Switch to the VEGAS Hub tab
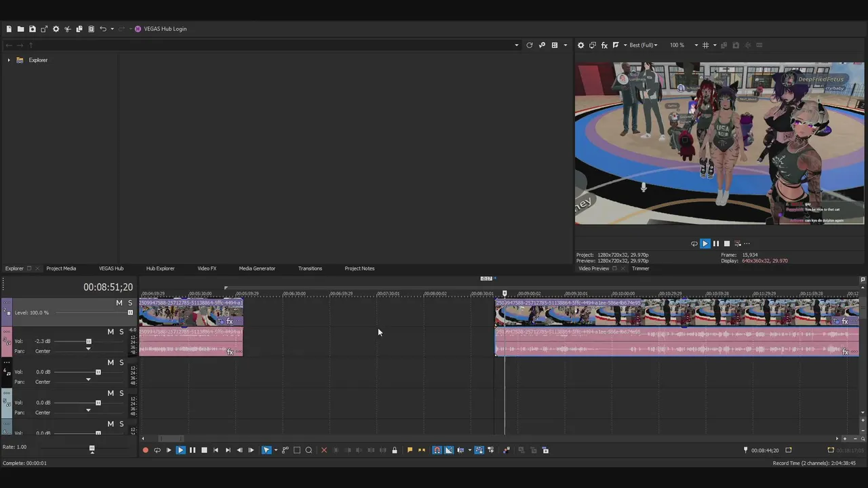Screen dimensions: 868x488 [111, 268]
